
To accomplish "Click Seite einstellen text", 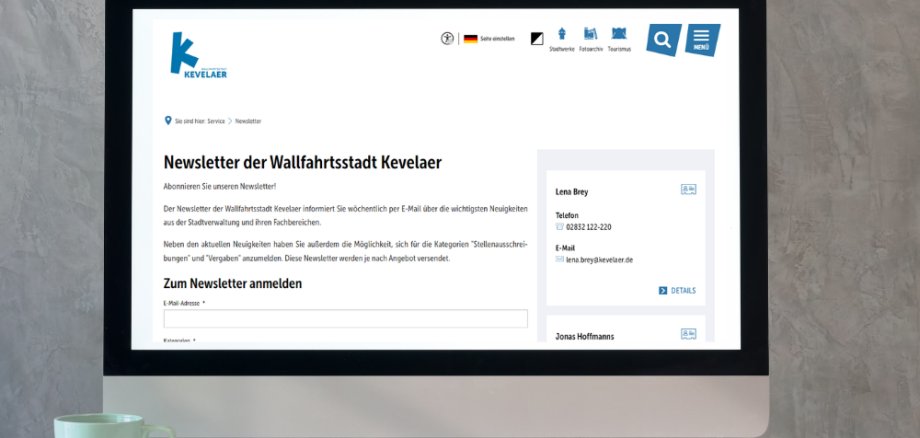I will click(x=497, y=39).
